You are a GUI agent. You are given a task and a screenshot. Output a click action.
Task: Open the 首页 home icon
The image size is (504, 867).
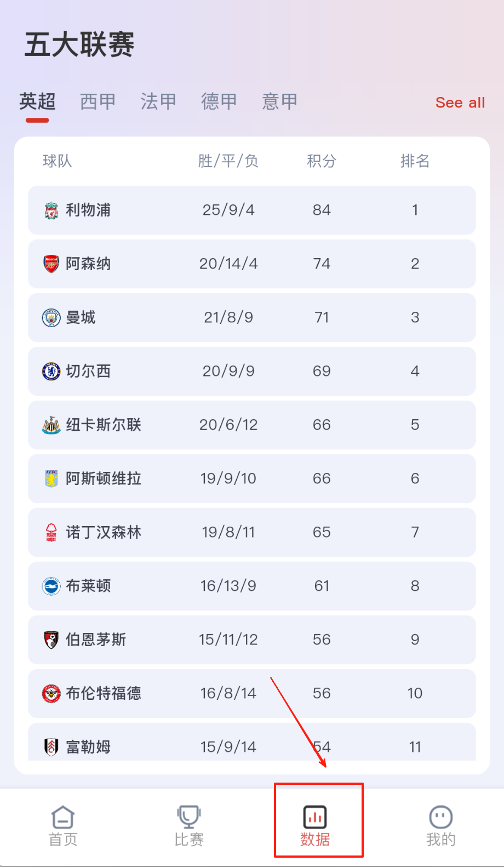pyautogui.click(x=63, y=818)
